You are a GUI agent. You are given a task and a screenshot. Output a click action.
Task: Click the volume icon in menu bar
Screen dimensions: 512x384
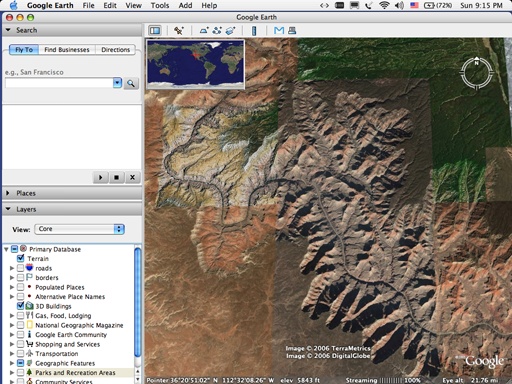pos(399,5)
